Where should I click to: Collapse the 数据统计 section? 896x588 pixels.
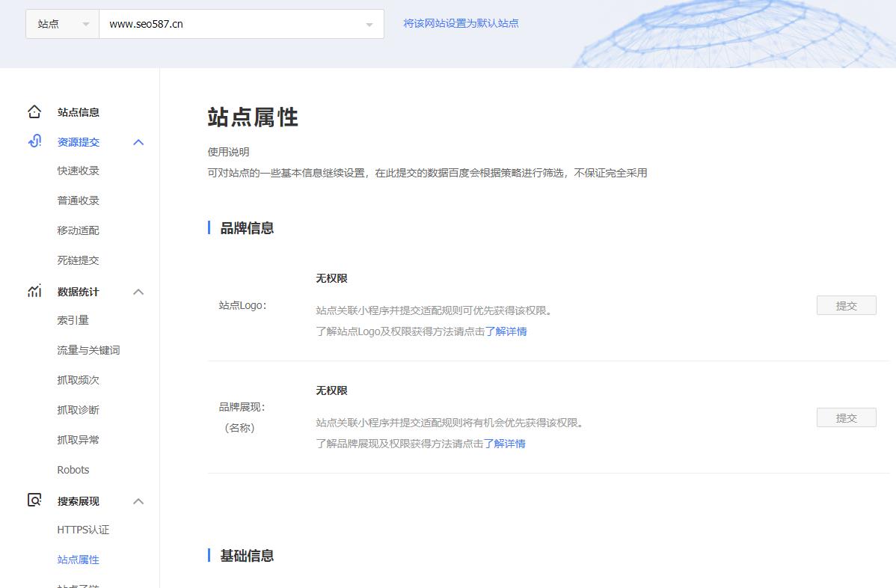138,291
